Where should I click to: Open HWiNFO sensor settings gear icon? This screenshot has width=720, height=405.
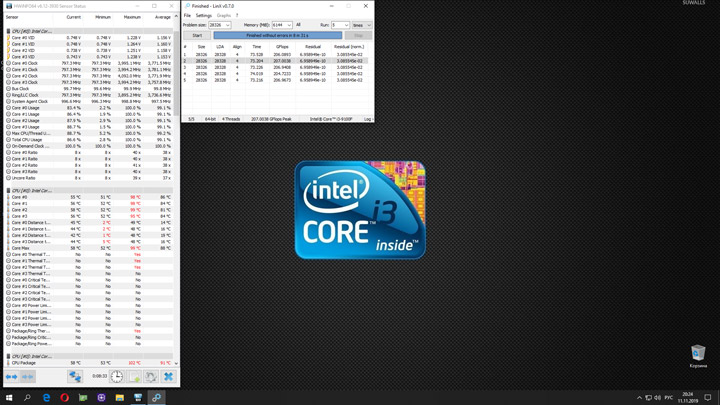[151, 377]
